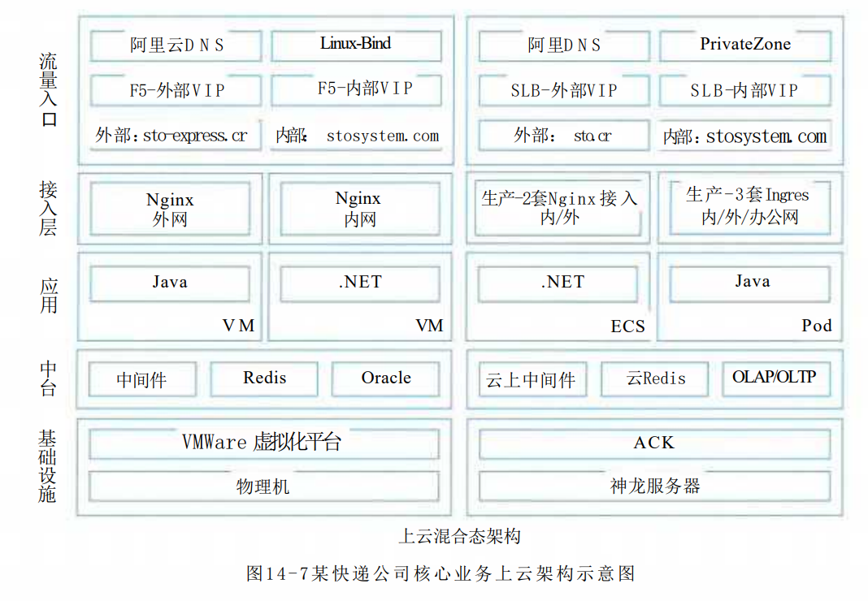Image resolution: width=868 pixels, height=601 pixels.
Task: Click the .NET box above ECS
Action: pyautogui.click(x=558, y=284)
